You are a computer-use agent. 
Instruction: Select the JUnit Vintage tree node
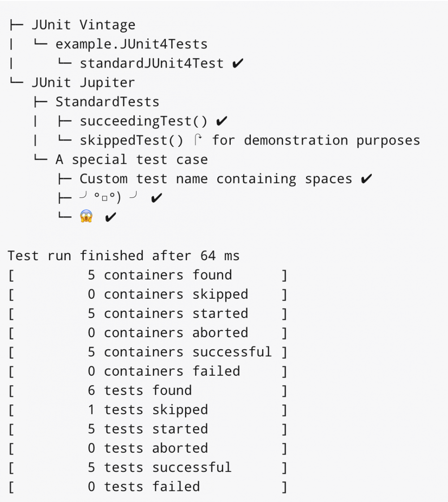click(83, 25)
